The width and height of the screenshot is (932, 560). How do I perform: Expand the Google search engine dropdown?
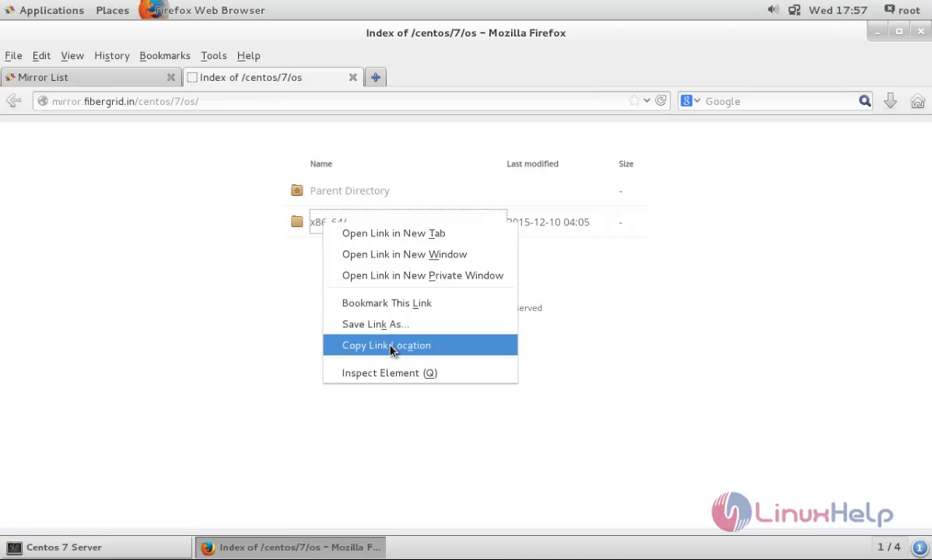point(689,101)
